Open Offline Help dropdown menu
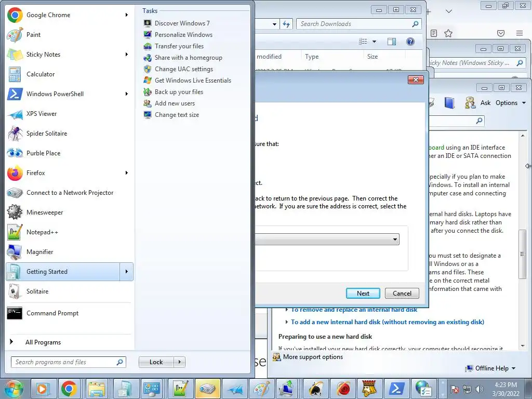This screenshot has height=399, width=532. 490,368
